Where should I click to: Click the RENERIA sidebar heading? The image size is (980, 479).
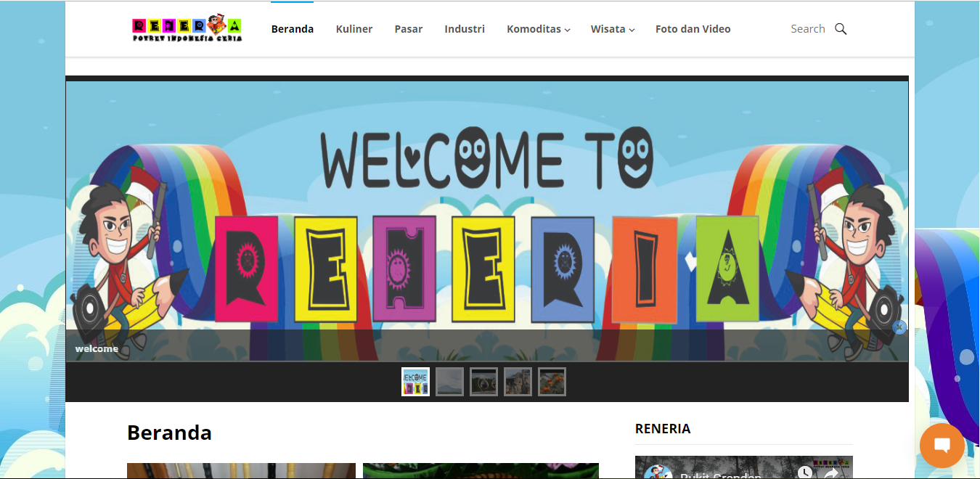pos(663,429)
